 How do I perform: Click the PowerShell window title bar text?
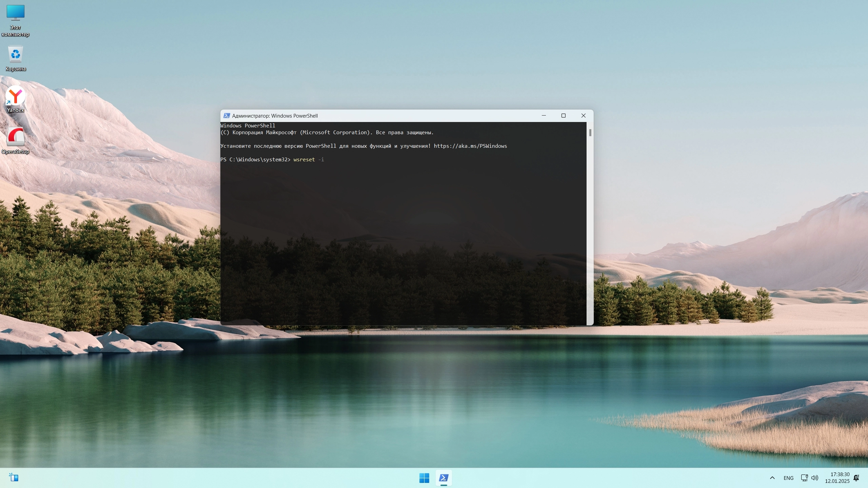[275, 116]
